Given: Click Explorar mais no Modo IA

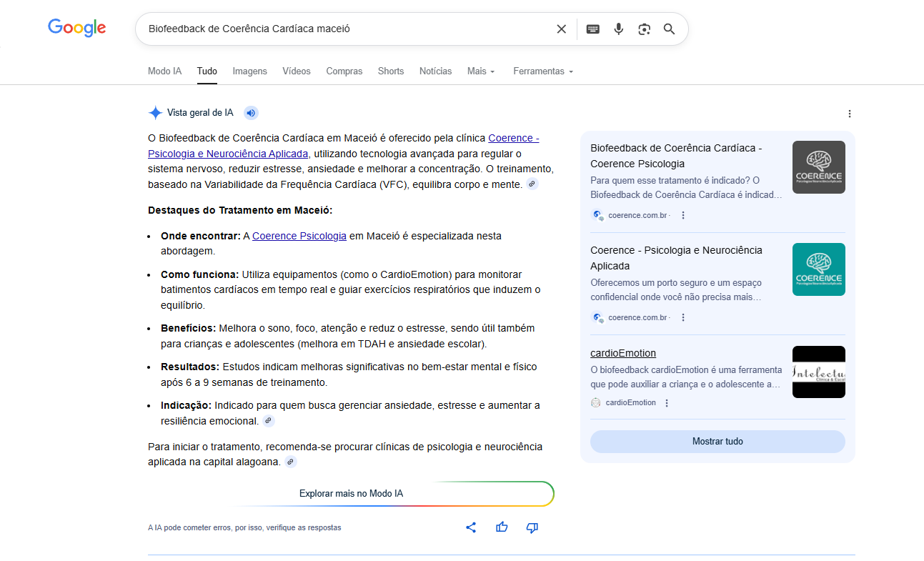Looking at the screenshot, I should [351, 494].
